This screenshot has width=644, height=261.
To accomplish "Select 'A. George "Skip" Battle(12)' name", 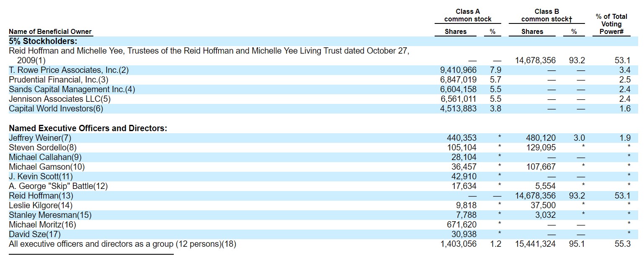I will 58,186.
